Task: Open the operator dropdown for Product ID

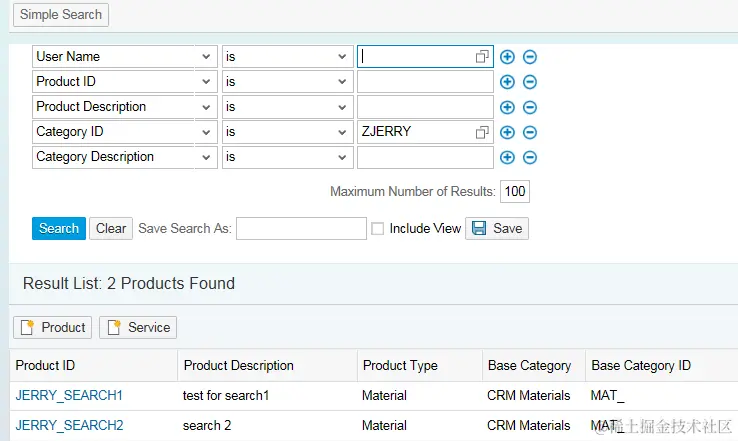Action: pyautogui.click(x=342, y=82)
